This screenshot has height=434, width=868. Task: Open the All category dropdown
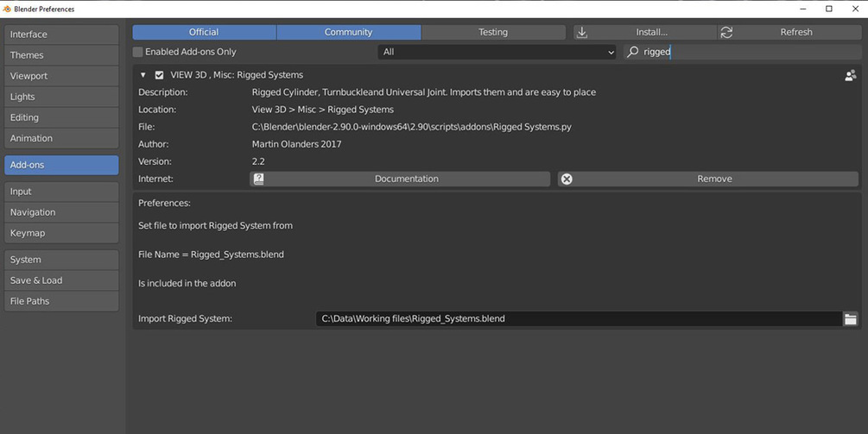coord(497,52)
